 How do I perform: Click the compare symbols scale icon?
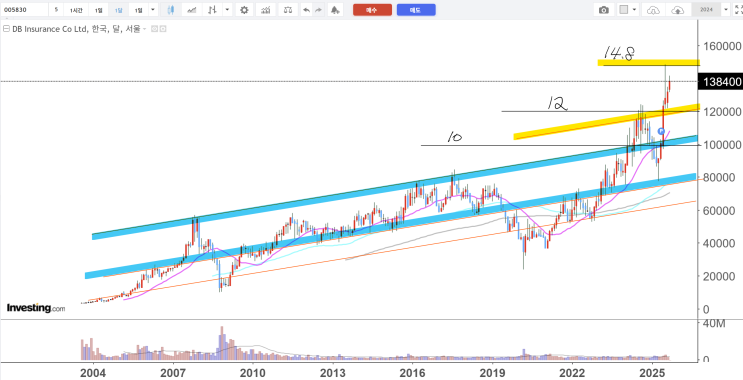click(288, 10)
